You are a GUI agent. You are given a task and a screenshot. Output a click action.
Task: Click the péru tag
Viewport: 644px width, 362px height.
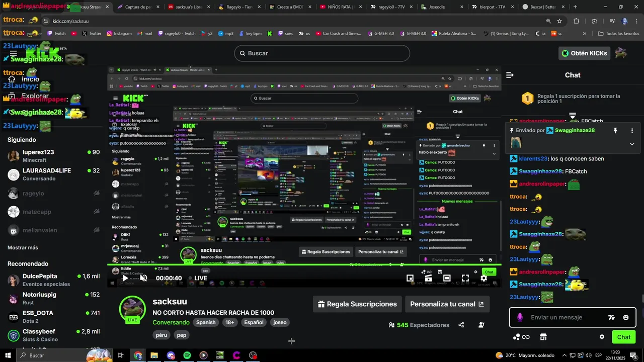162,335
